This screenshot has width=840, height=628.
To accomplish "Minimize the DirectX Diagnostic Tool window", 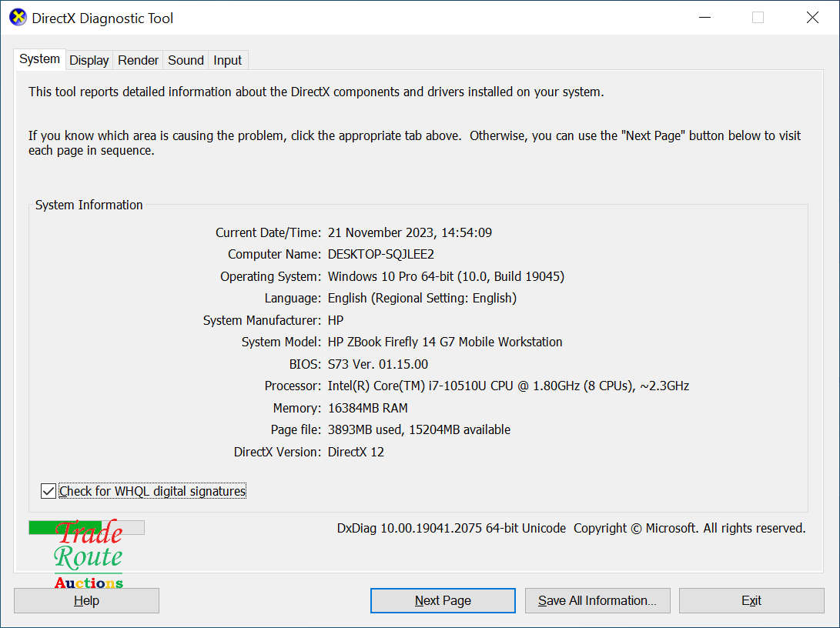I will tap(703, 18).
